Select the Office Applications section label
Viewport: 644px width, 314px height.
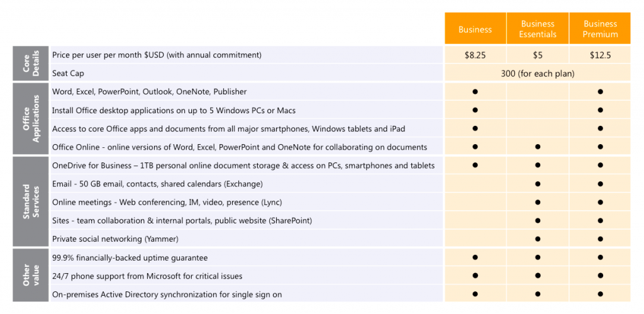coord(31,119)
